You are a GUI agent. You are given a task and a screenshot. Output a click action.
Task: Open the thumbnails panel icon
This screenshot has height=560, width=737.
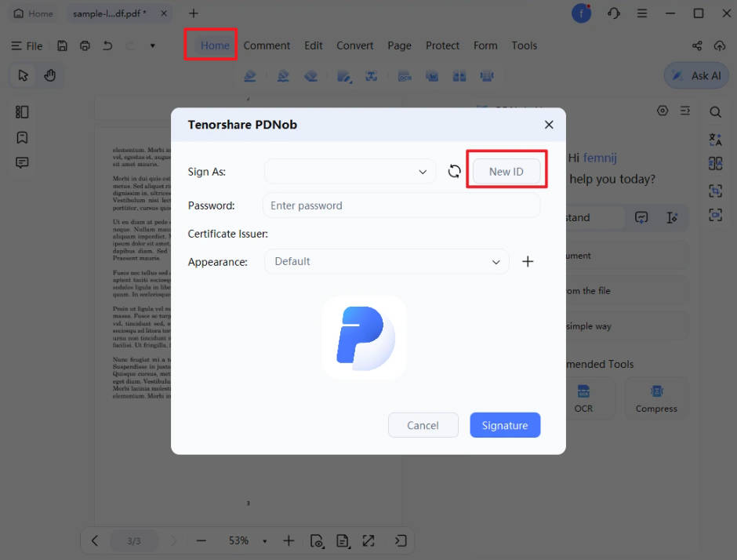pyautogui.click(x=22, y=112)
